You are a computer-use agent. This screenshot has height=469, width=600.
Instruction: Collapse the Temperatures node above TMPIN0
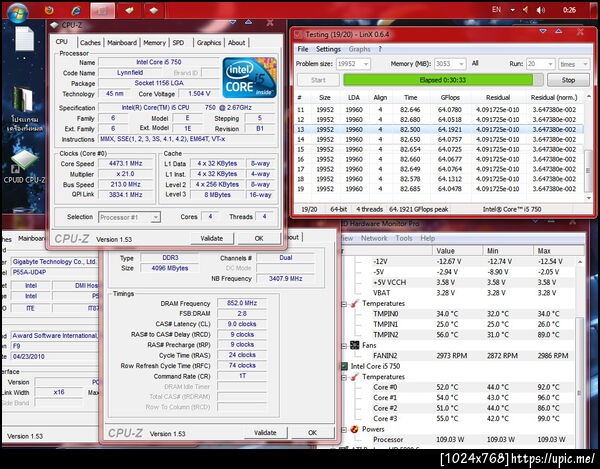click(344, 304)
